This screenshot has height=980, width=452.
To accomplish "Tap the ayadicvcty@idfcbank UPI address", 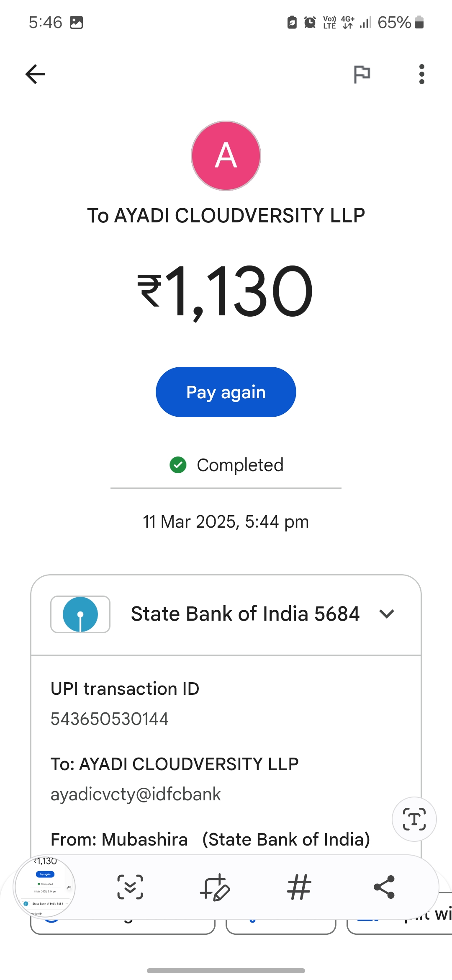I will (x=136, y=794).
